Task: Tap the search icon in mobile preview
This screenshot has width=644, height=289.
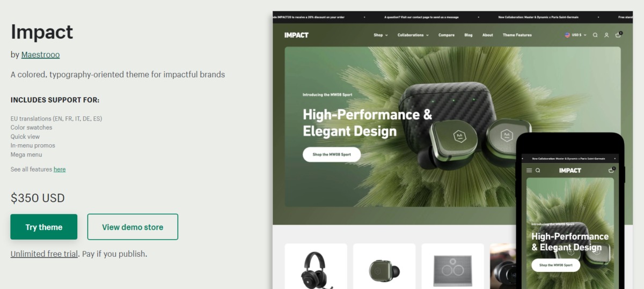Action: (x=538, y=170)
